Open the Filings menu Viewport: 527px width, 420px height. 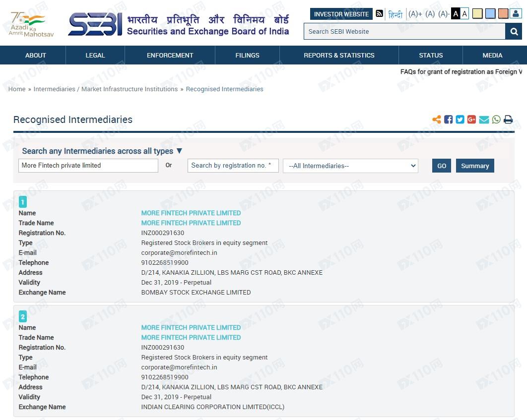247,55
